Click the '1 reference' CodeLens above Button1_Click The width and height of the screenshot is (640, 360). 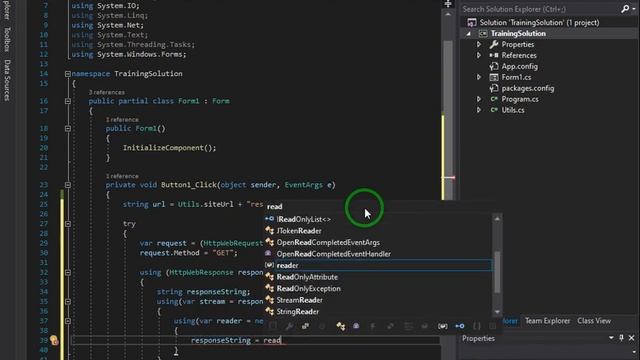[122, 176]
